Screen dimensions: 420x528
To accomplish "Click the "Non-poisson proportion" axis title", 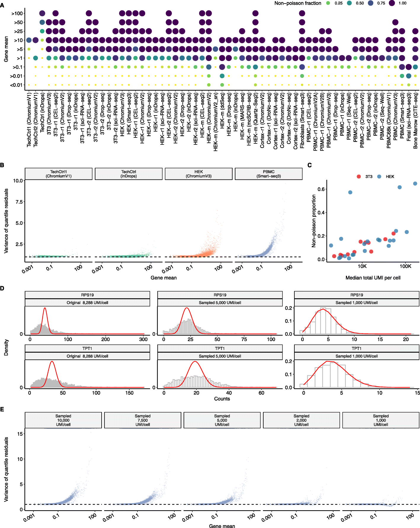I will (314, 221).
